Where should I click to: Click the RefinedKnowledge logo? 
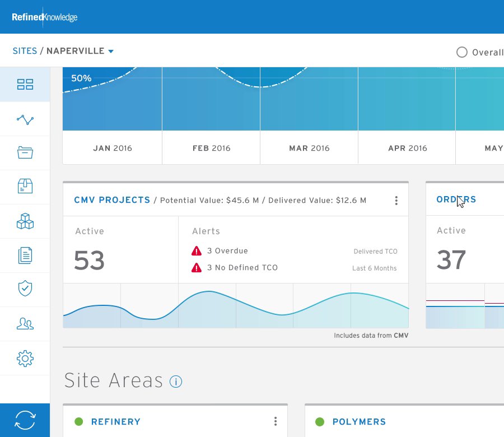coord(45,17)
